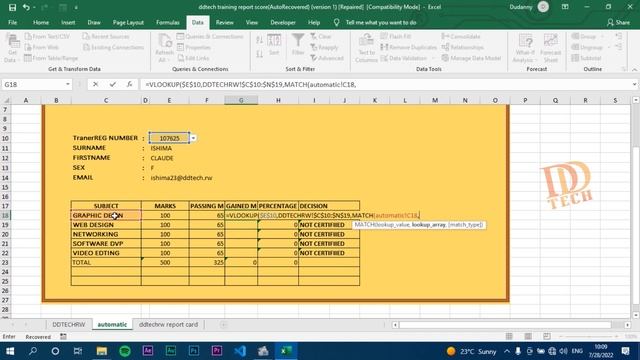Open Recent Sources
Image resolution: width=640 pixels, height=360 pixels.
106,36
